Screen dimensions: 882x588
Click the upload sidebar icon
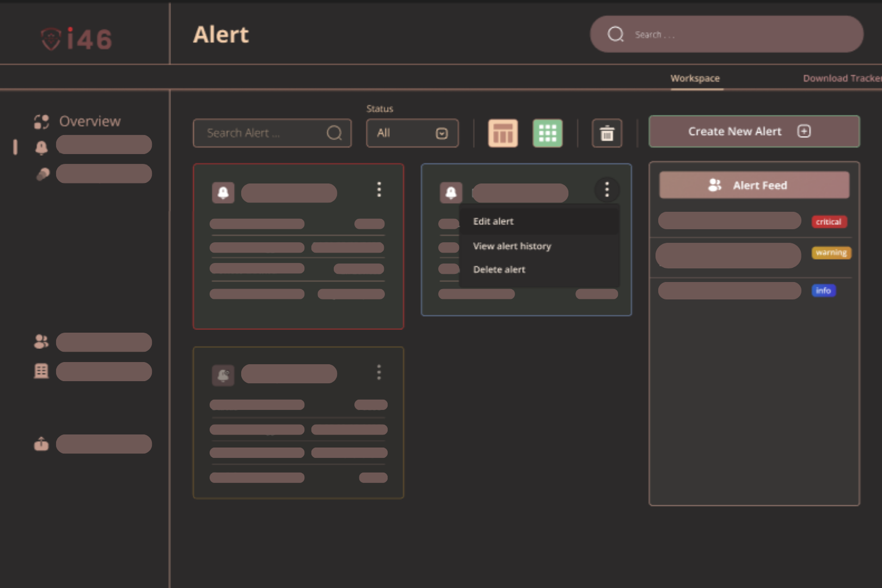click(41, 444)
